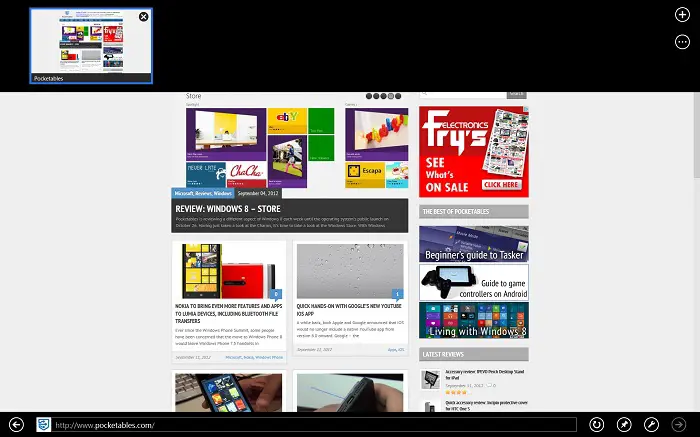Click the 'Microsoft, Reviews, Windows' category tag

coord(203,193)
